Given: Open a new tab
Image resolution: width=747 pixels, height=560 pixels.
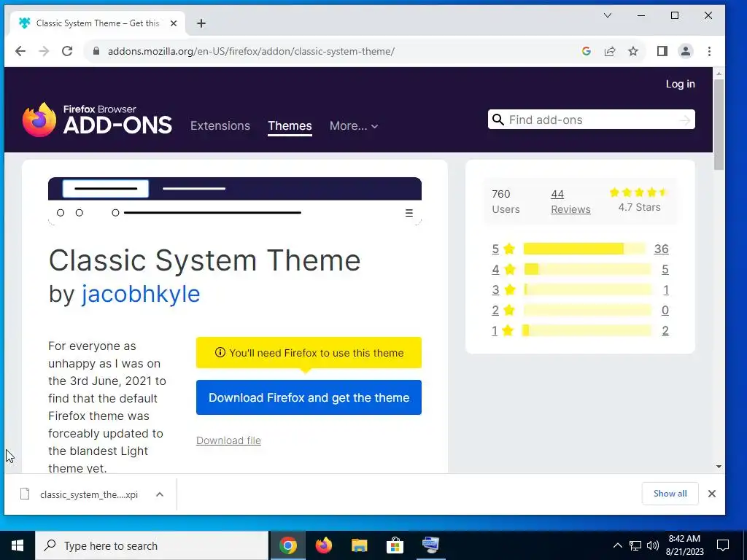Looking at the screenshot, I should click(x=201, y=23).
